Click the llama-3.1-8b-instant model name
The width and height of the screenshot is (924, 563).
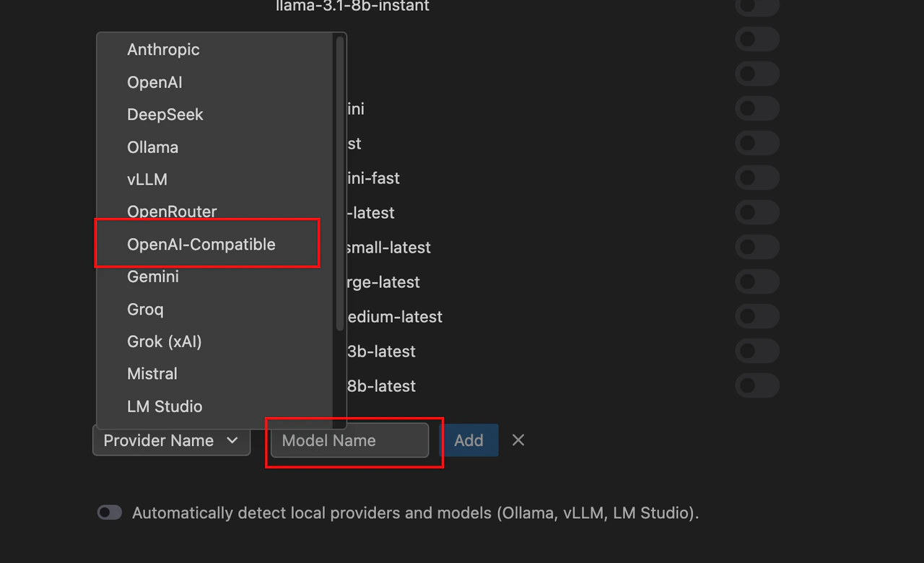(352, 6)
